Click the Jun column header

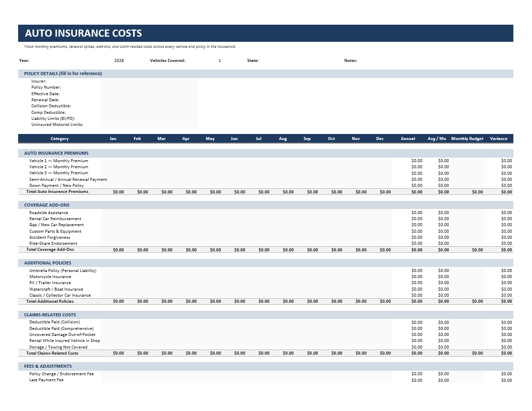pyautogui.click(x=234, y=139)
